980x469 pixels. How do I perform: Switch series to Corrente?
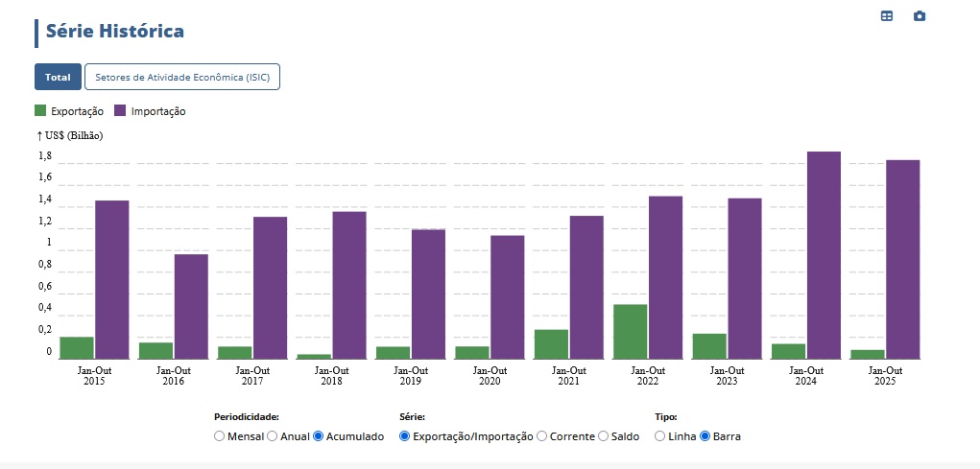(x=542, y=436)
